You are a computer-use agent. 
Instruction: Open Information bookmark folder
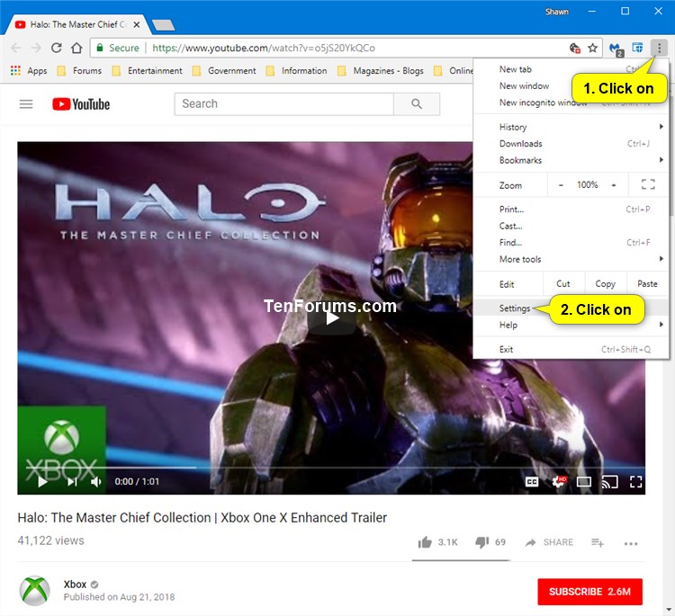coord(297,70)
